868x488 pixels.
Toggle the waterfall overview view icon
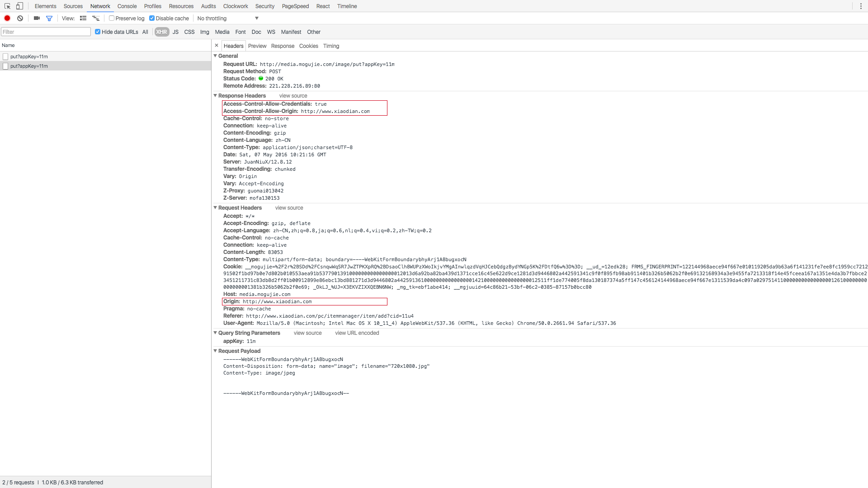[x=96, y=19]
